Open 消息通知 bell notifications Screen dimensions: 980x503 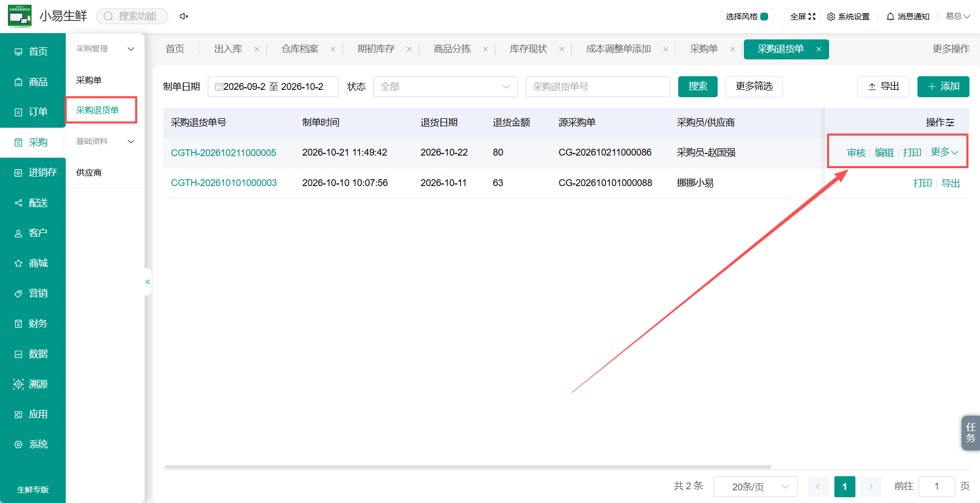click(908, 17)
